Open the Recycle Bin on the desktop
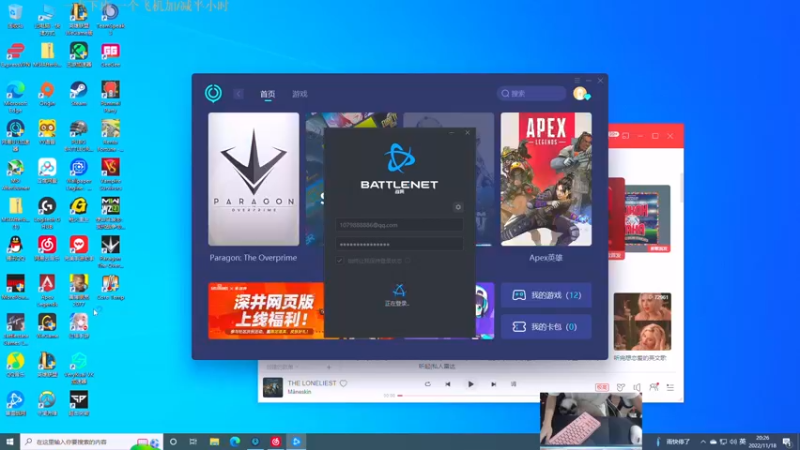 15,15
